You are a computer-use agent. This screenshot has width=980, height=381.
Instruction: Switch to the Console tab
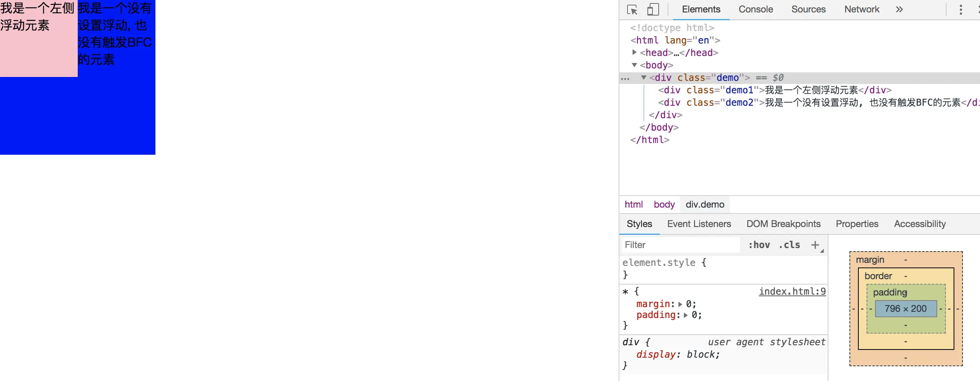pyautogui.click(x=756, y=9)
